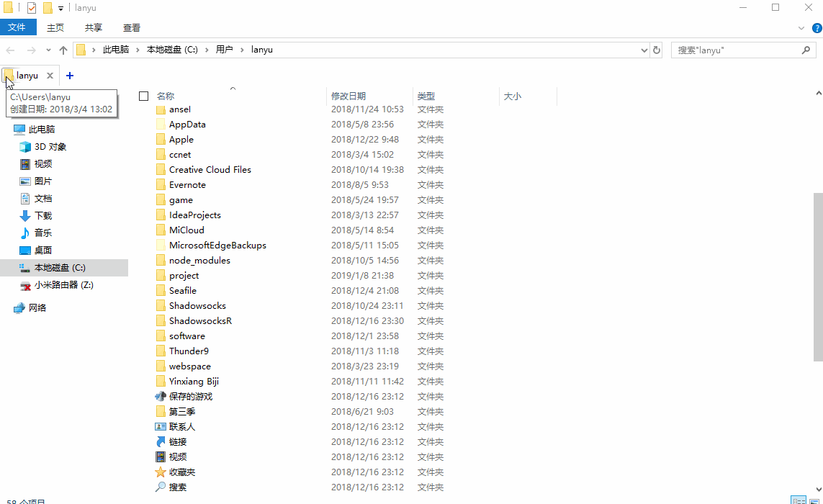Select the Thunder9 folder icon
The image size is (823, 504).
coord(161,351)
